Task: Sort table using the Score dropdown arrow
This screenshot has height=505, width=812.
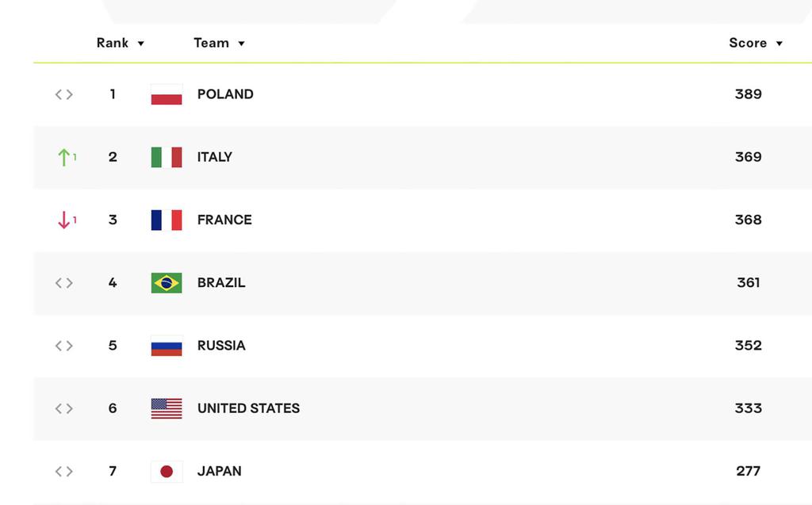Action: [779, 44]
